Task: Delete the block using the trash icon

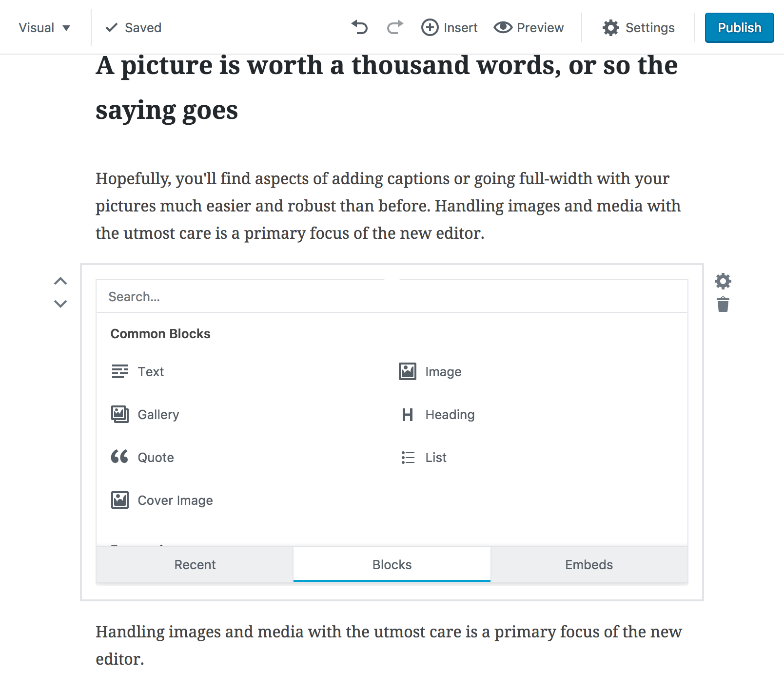Action: (723, 304)
